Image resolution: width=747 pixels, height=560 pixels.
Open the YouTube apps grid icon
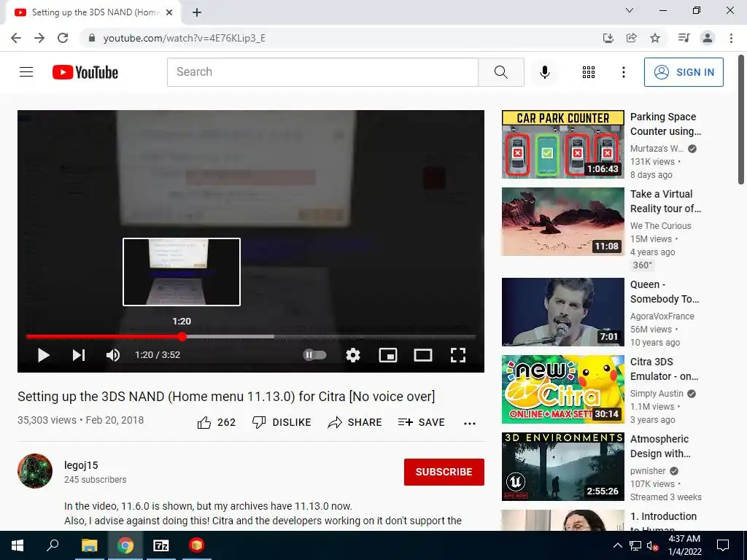[589, 72]
